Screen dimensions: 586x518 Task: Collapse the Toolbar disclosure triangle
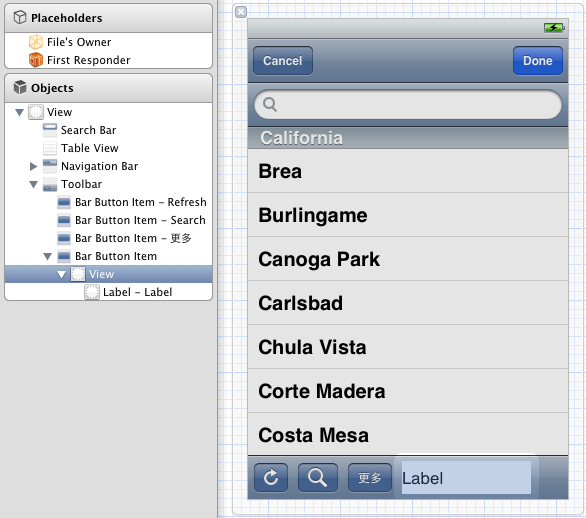[x=34, y=184]
